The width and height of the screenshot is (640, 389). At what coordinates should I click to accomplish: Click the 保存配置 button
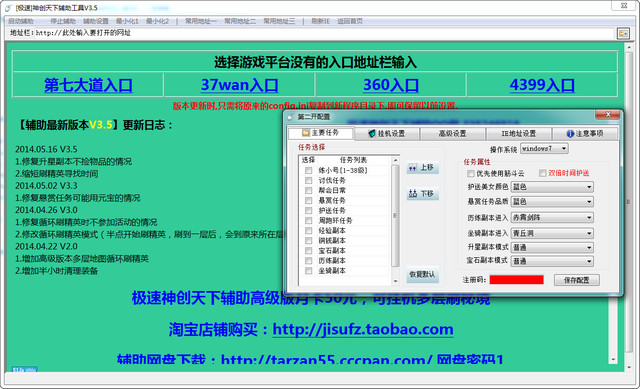click(577, 280)
